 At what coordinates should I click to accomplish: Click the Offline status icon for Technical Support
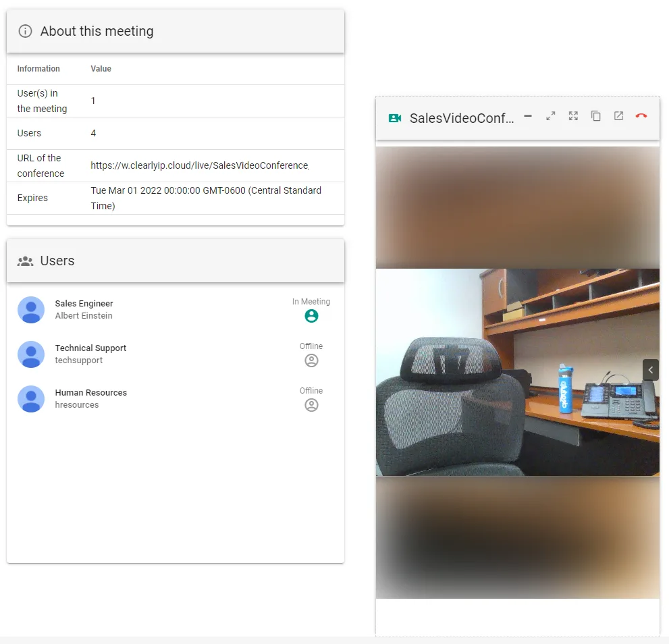click(311, 360)
